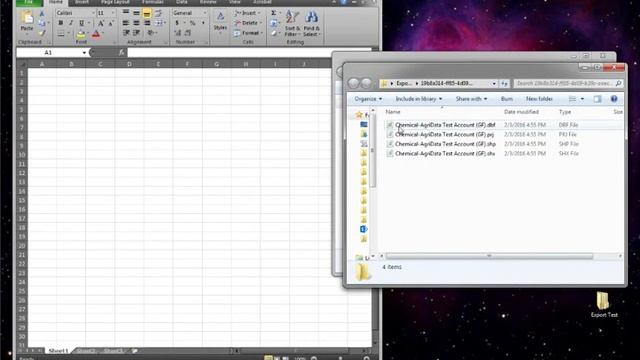Open the Insert cells dropdown

pyautogui.click(x=247, y=13)
